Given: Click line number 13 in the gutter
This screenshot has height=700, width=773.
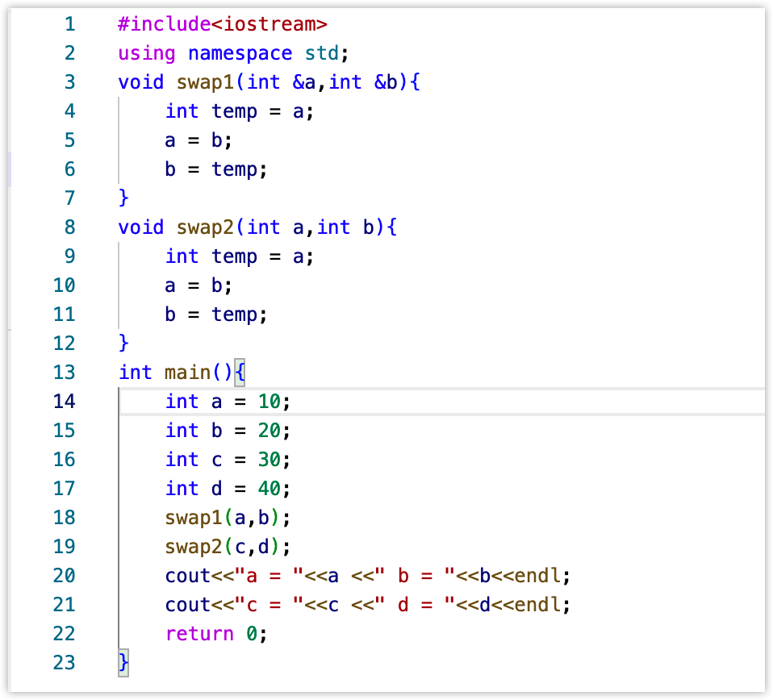Looking at the screenshot, I should point(64,373).
